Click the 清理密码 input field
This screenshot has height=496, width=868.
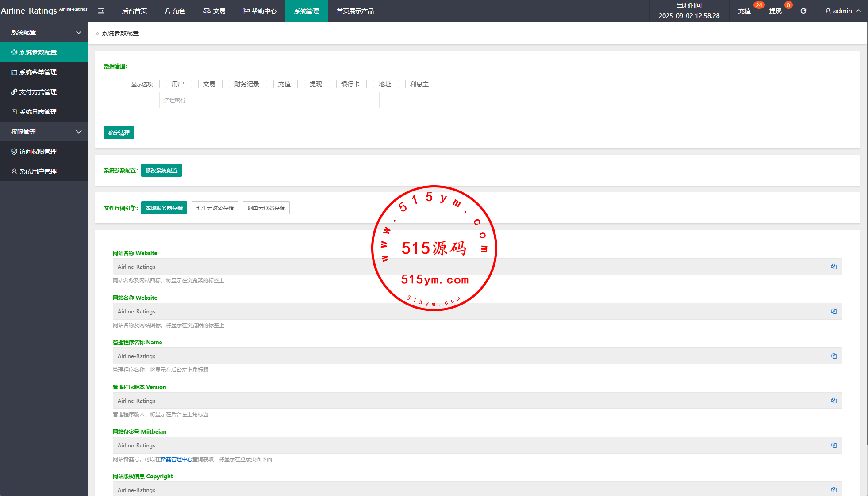point(269,100)
